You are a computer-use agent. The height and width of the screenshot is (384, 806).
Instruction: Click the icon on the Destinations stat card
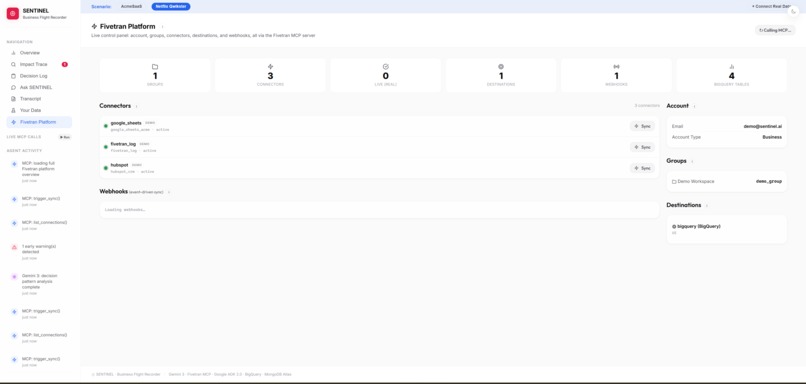point(501,67)
